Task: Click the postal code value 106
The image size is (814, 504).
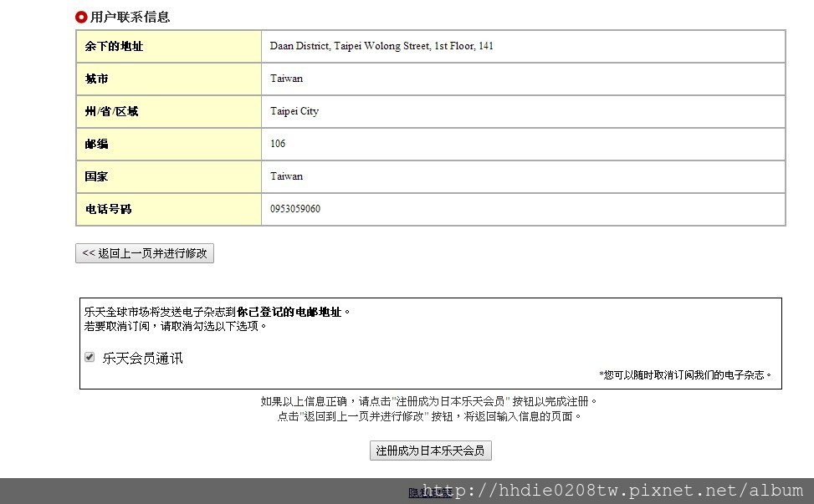Action: click(x=278, y=144)
